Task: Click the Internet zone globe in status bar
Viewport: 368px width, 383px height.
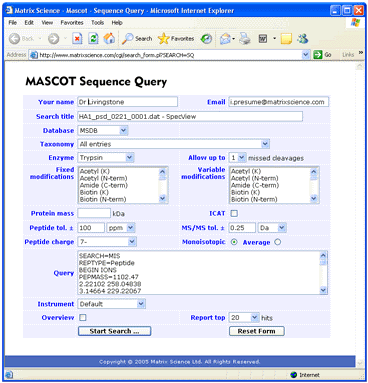Action: 293,375
